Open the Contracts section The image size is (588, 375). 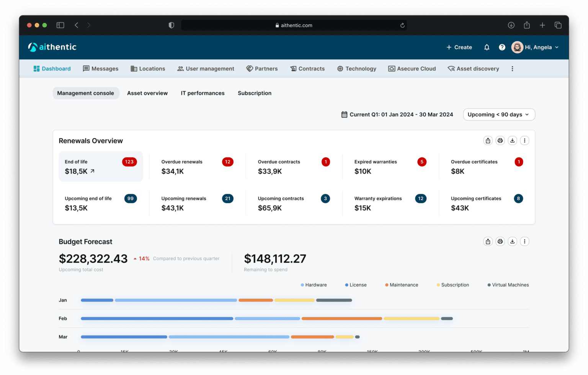click(x=307, y=69)
